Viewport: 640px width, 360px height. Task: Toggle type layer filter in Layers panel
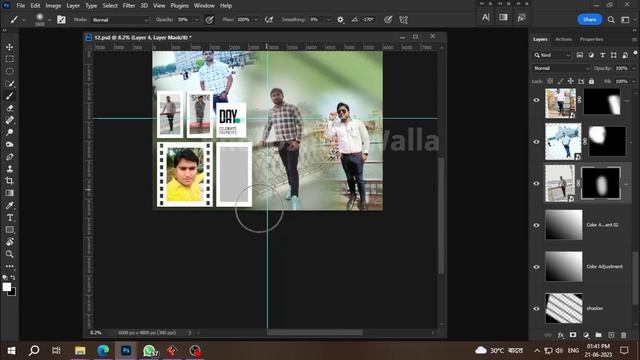tap(602, 55)
